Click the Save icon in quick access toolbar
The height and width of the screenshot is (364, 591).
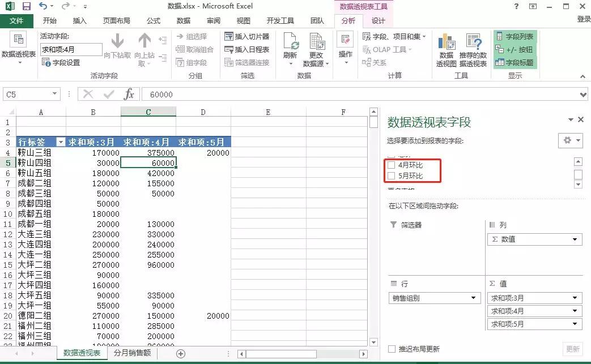click(27, 6)
